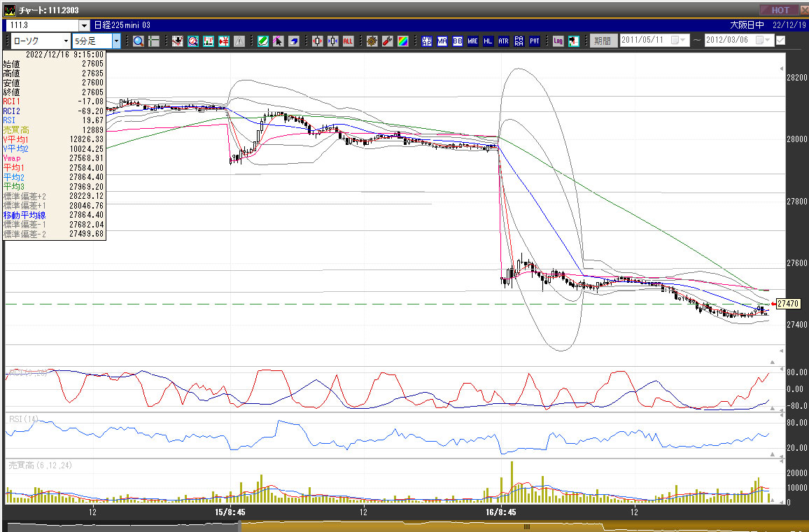Click the 期間 period button
The height and width of the screenshot is (532, 809).
coord(603,41)
